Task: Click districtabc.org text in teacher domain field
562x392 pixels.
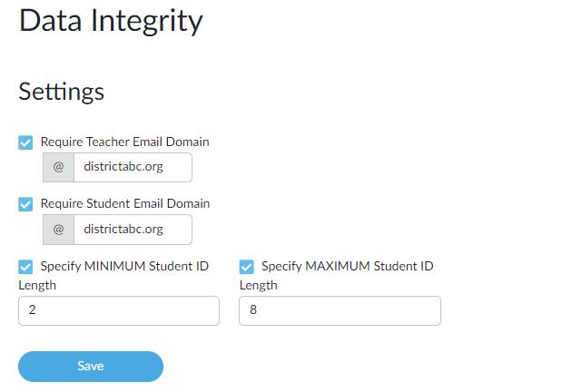Action: click(123, 167)
